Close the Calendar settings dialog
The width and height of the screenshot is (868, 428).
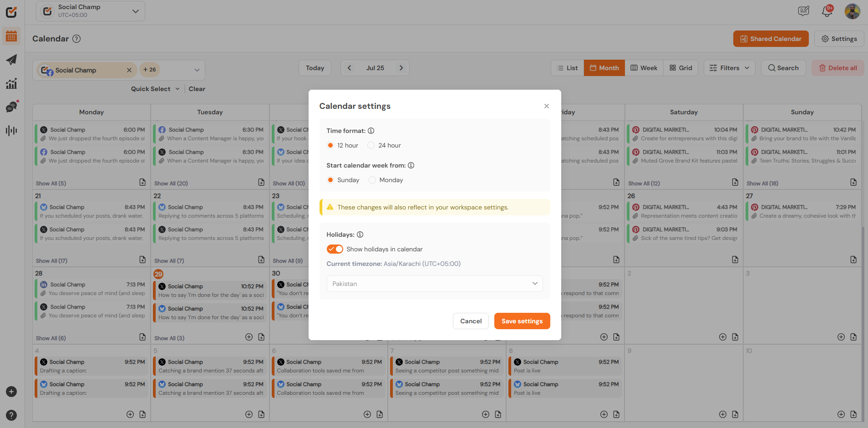click(547, 106)
